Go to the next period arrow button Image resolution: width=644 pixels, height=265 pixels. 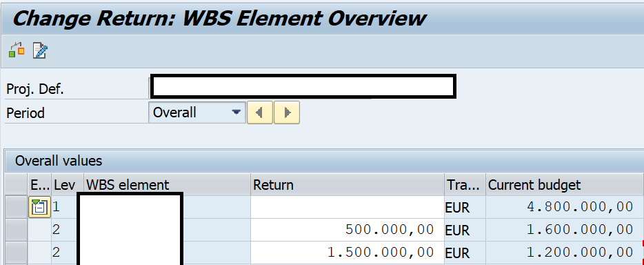(x=287, y=112)
